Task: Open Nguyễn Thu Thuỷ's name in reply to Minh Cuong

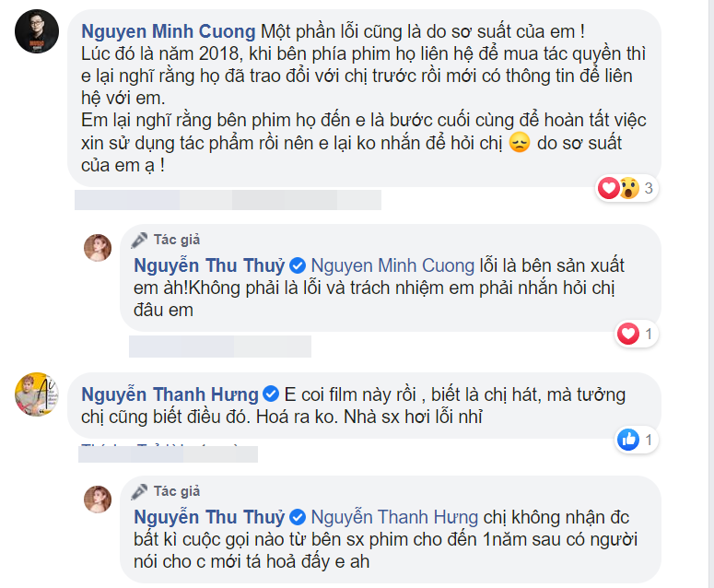Action: [208, 265]
